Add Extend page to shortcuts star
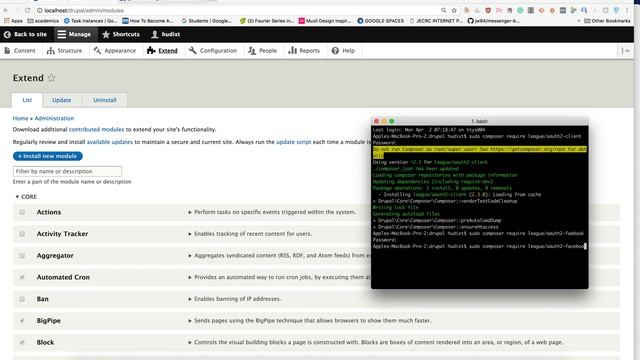This screenshot has height=360, width=640. coord(51,78)
